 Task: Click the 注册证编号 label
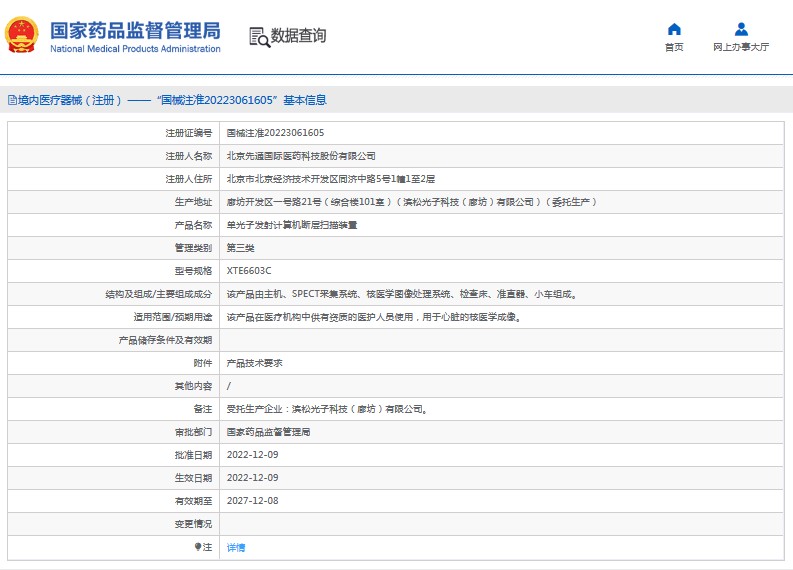click(x=189, y=133)
